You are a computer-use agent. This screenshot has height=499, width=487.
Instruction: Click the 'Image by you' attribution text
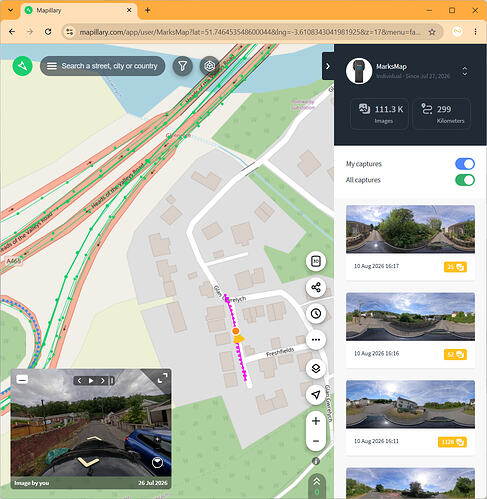(32, 483)
